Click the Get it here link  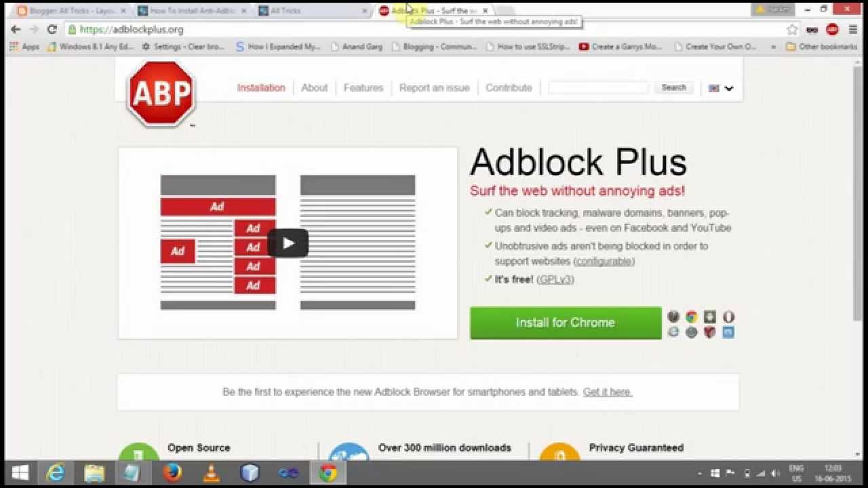(608, 392)
